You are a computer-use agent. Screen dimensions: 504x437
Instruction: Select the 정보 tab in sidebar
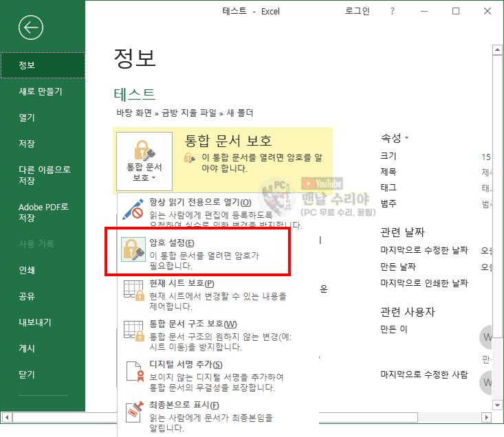click(x=43, y=65)
